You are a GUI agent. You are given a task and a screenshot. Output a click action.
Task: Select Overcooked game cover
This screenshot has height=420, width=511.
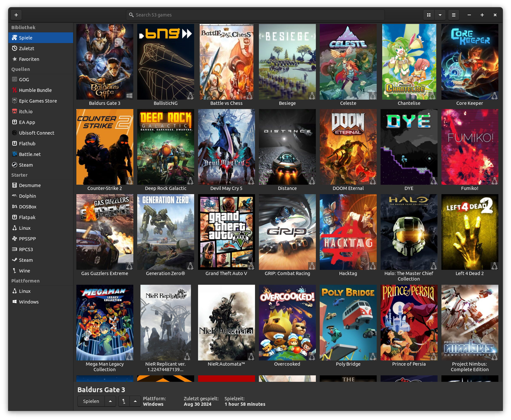tap(287, 323)
